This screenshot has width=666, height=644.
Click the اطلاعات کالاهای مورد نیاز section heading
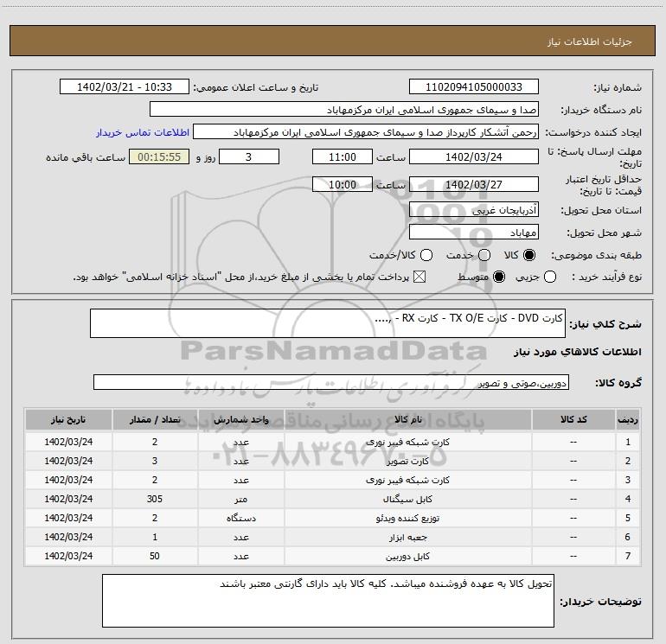tap(578, 352)
